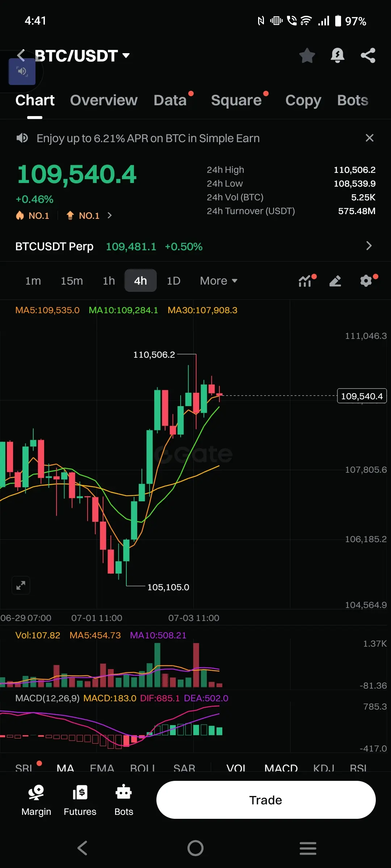Open the BTCUSDT Perp contract row
This screenshot has height=868, width=391.
[x=195, y=246]
